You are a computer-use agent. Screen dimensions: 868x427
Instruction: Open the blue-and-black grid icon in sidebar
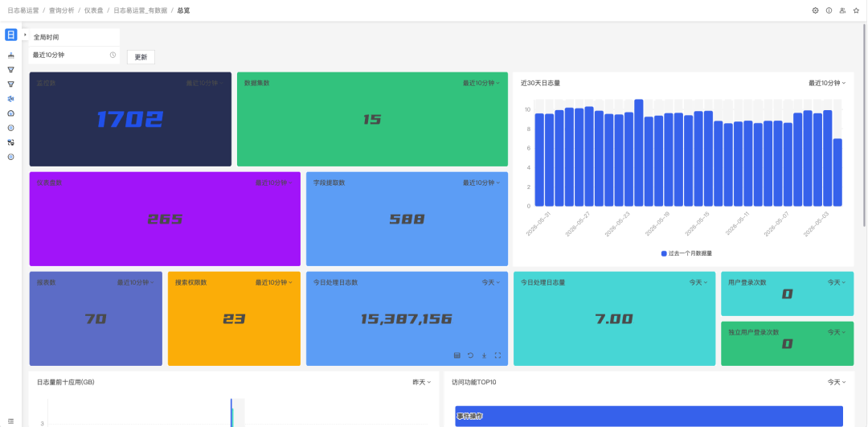[10, 142]
